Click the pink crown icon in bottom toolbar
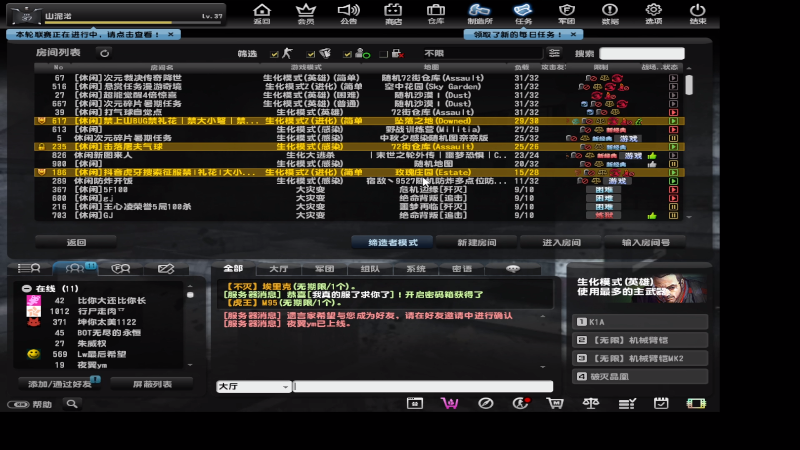This screenshot has height=450, width=800. 449,404
